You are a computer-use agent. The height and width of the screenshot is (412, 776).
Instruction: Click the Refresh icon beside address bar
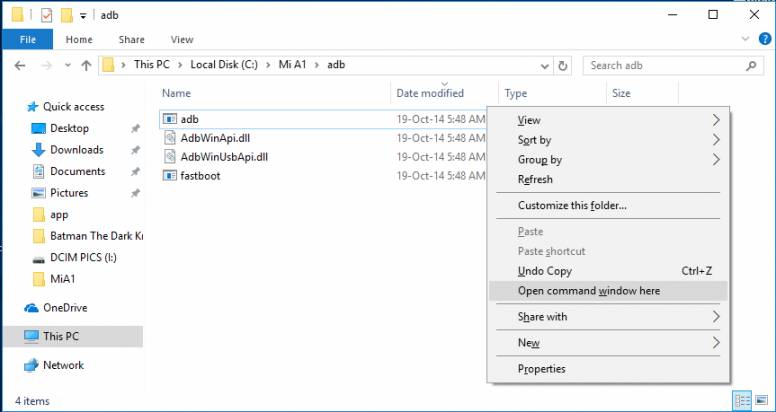[x=564, y=66]
